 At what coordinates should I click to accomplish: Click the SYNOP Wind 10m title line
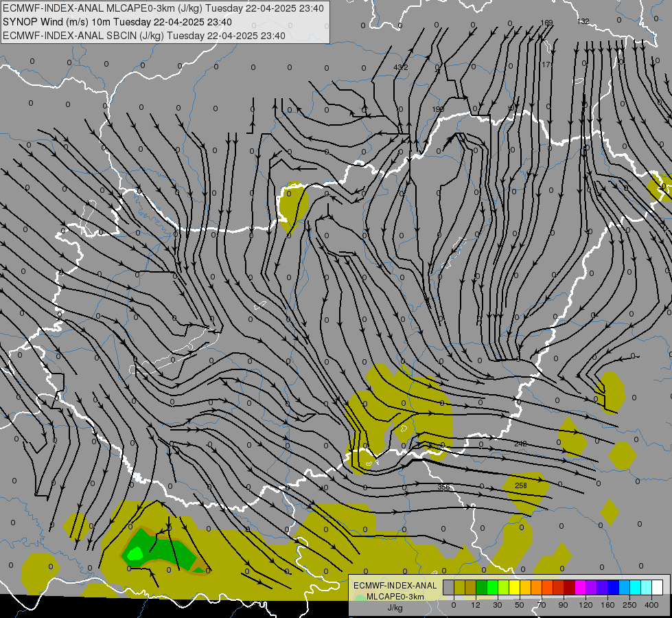coord(117,22)
